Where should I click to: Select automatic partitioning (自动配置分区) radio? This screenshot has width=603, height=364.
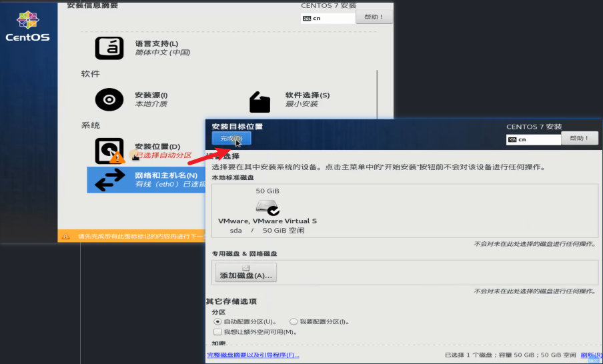[217, 321]
